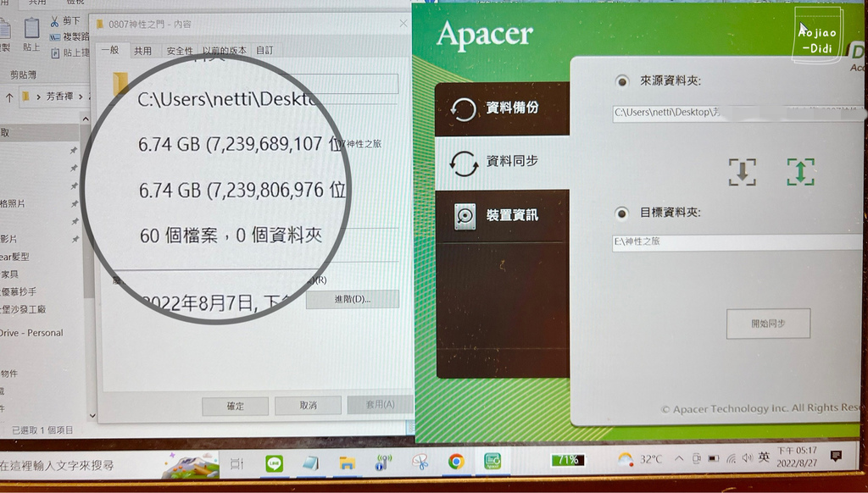Open the Snipping Tool on taskbar
868x493 pixels.
[420, 462]
